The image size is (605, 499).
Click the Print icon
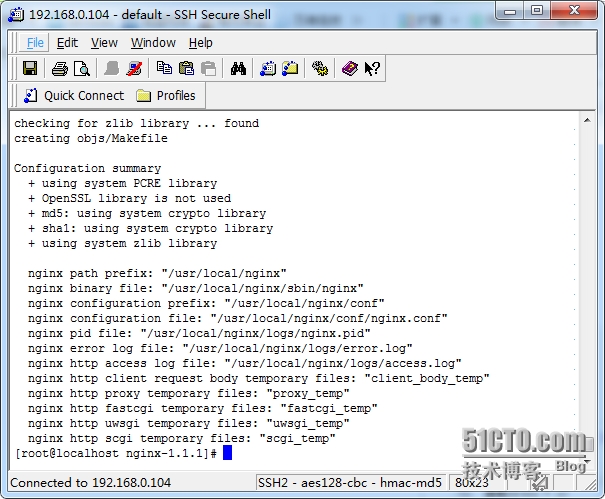60,69
